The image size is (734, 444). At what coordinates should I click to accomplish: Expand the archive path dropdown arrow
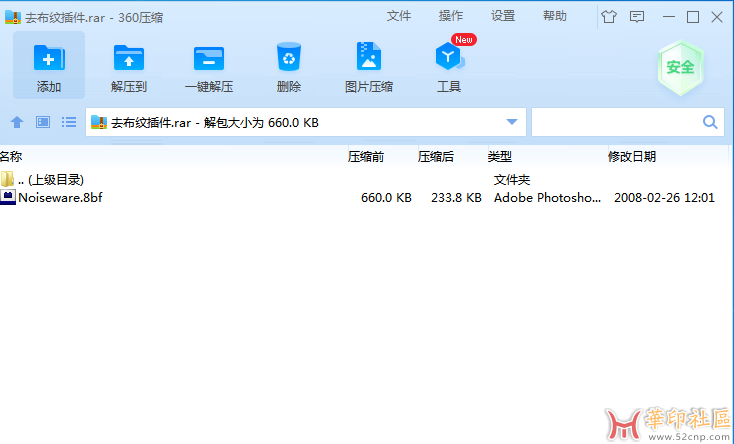coord(512,122)
